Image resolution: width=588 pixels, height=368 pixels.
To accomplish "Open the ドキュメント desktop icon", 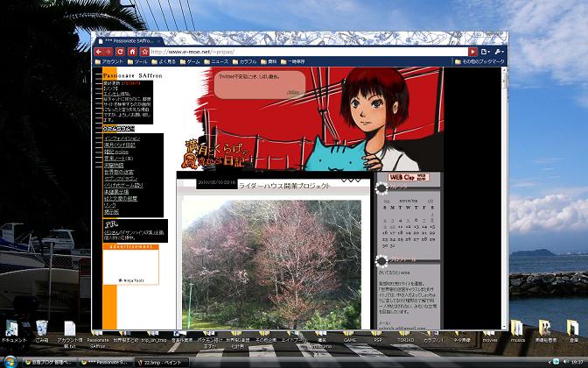I will [x=13, y=331].
